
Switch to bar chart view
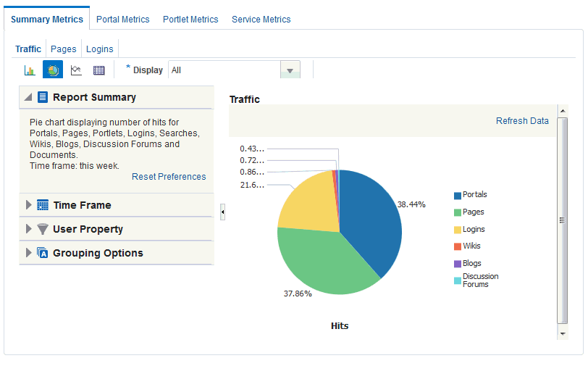tap(30, 70)
